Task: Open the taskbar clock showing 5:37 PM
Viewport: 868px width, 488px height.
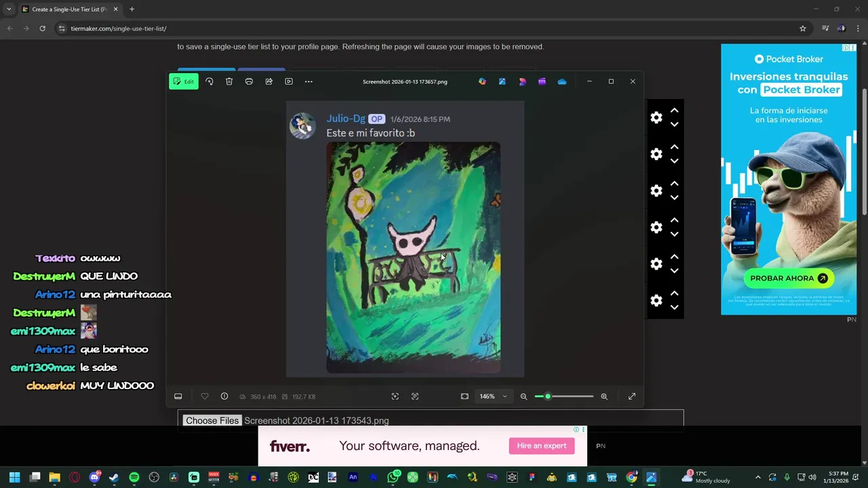Action: click(x=837, y=477)
